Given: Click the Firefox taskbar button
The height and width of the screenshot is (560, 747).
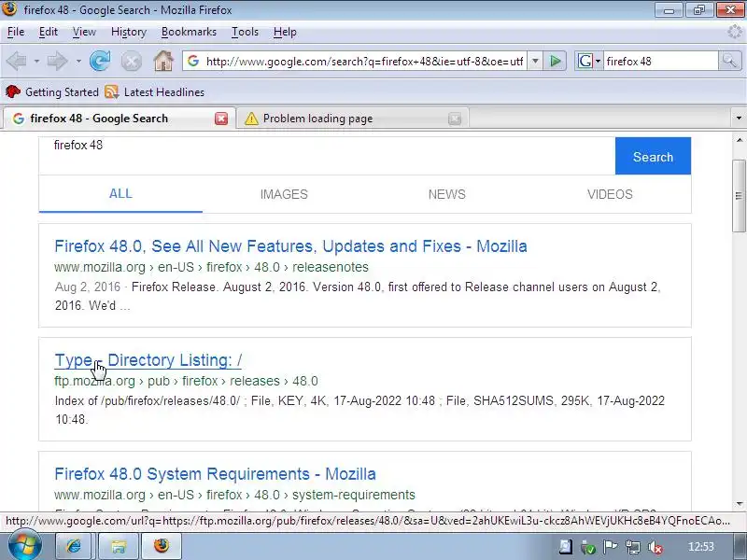Looking at the screenshot, I should click(162, 546).
